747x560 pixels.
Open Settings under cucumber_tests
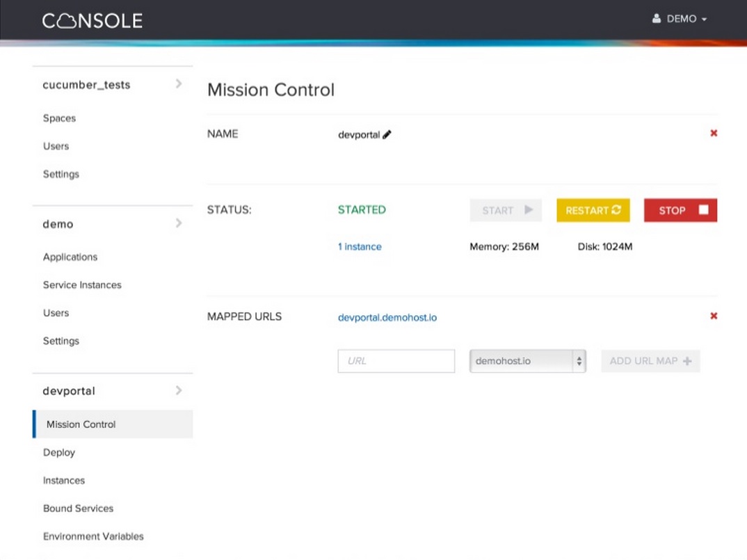61,174
